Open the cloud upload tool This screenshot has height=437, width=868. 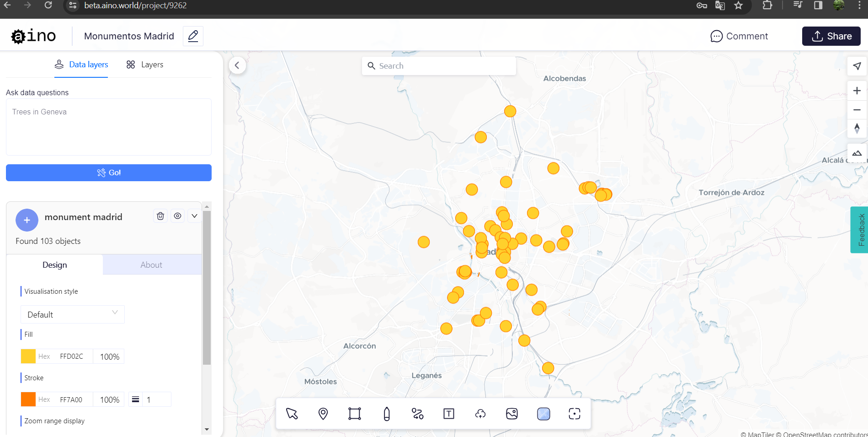tap(480, 414)
